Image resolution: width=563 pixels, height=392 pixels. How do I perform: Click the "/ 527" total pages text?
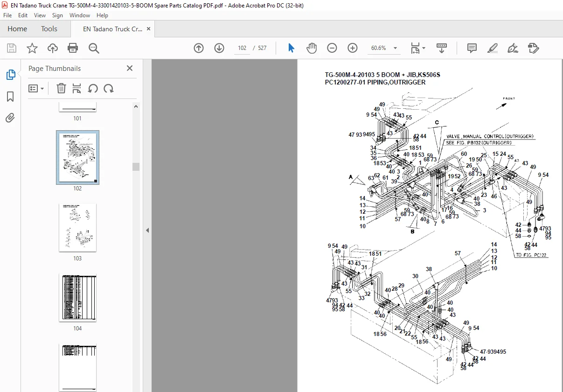click(x=260, y=48)
